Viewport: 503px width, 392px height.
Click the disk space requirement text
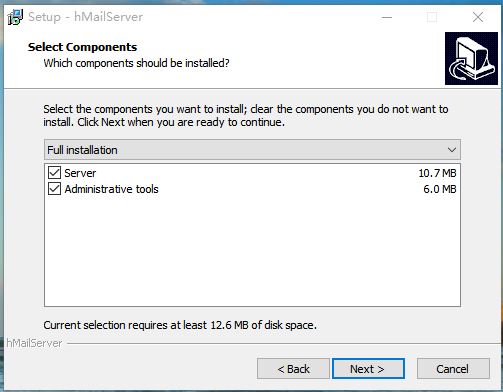point(180,325)
